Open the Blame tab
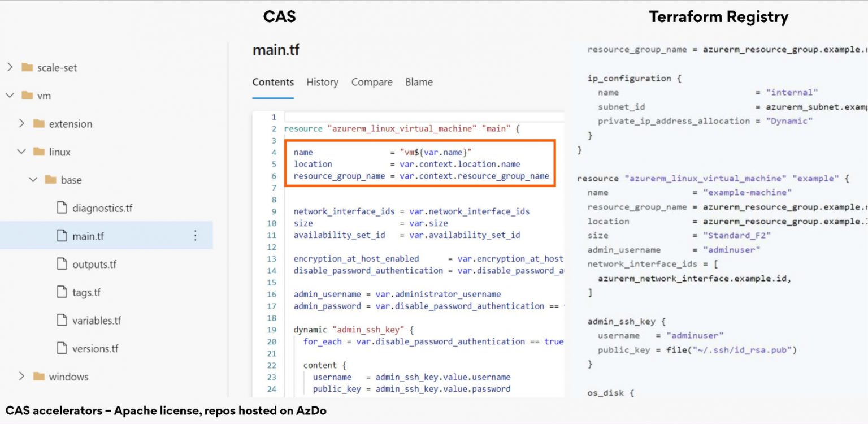 (418, 82)
